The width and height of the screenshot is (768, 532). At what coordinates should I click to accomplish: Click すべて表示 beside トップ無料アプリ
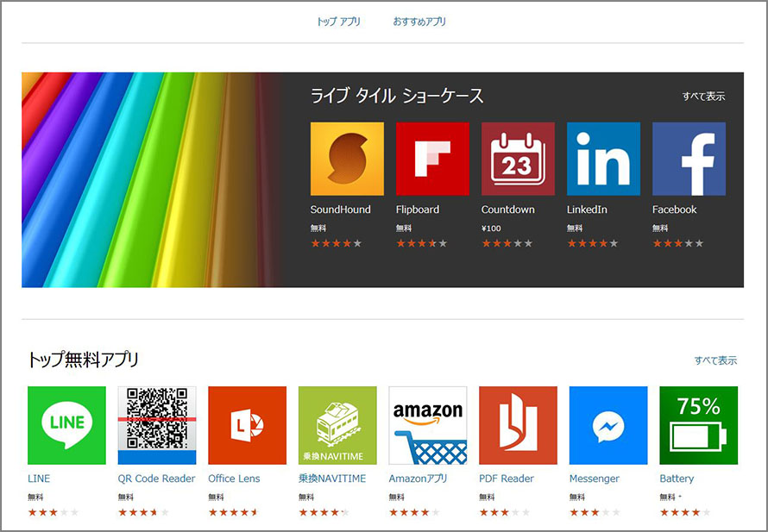715,360
